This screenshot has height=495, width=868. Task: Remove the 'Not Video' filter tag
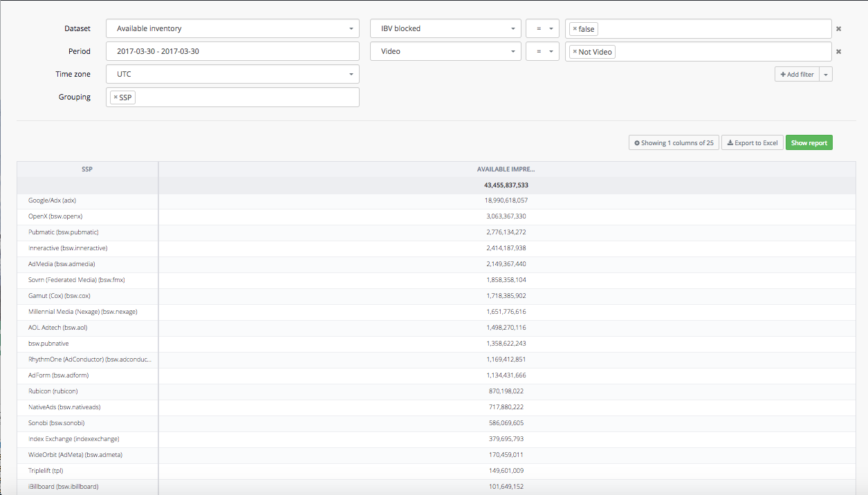tap(575, 52)
